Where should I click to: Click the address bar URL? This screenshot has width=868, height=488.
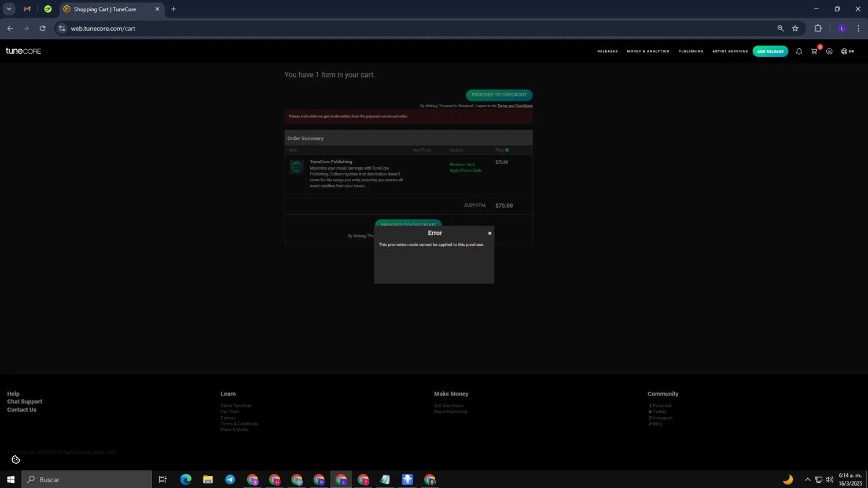[103, 28]
